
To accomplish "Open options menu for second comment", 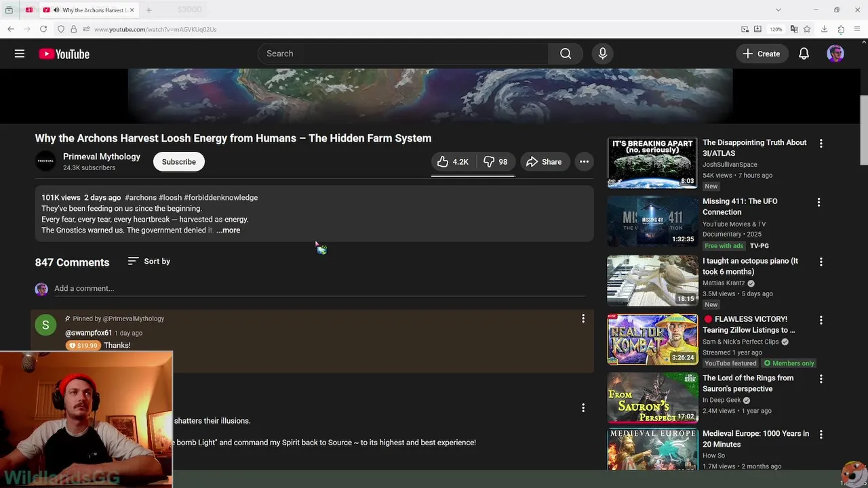I will tap(583, 408).
